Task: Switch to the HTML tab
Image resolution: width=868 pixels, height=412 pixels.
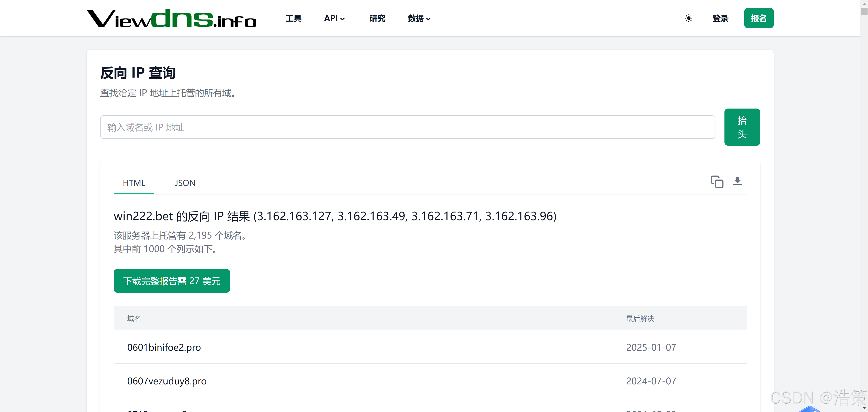Action: pyautogui.click(x=134, y=183)
